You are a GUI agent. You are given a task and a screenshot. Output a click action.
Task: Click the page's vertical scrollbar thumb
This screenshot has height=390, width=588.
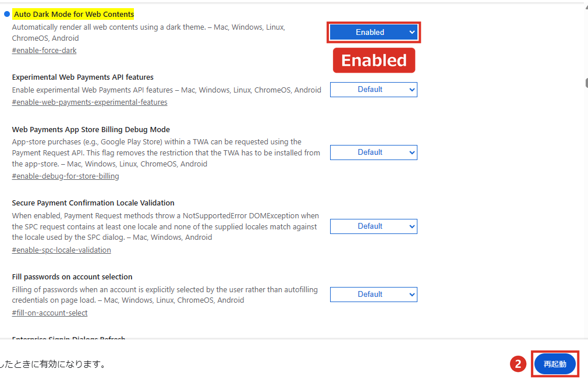(x=586, y=83)
